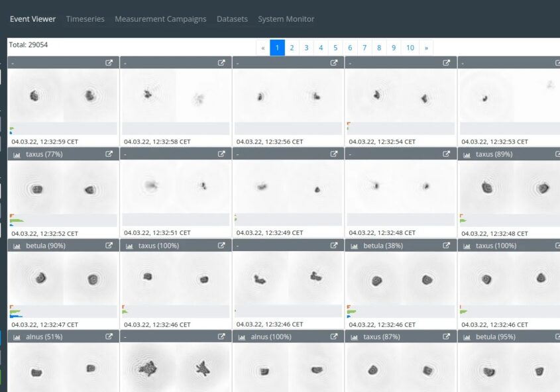Click the betula (38%) classification label
560x392 pixels.
tap(383, 246)
